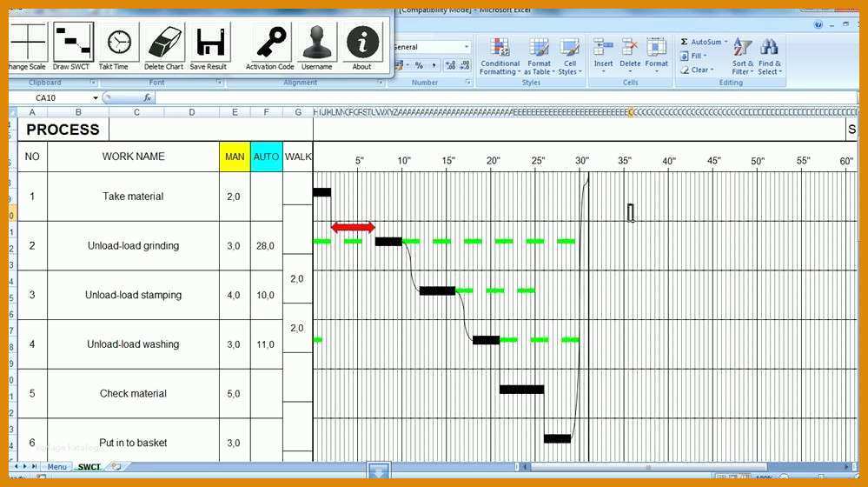Click the formula bar input
Screen dimensions: 868x487
click(x=507, y=98)
